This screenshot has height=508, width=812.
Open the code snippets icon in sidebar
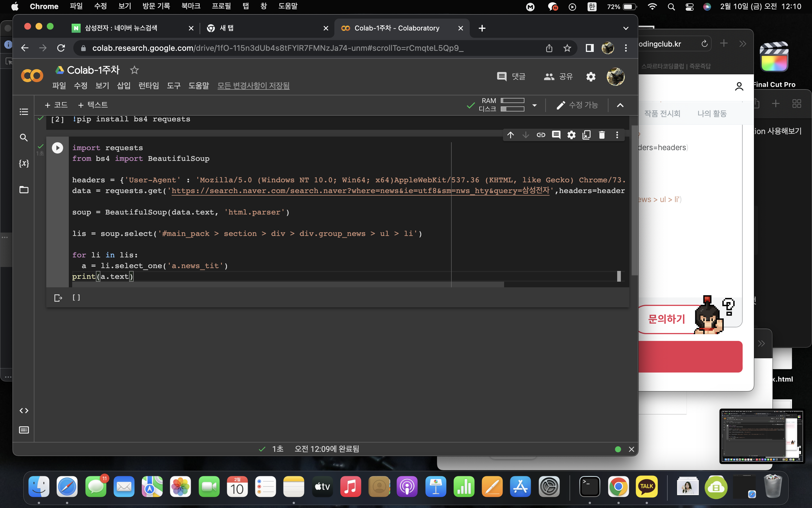[24, 411]
